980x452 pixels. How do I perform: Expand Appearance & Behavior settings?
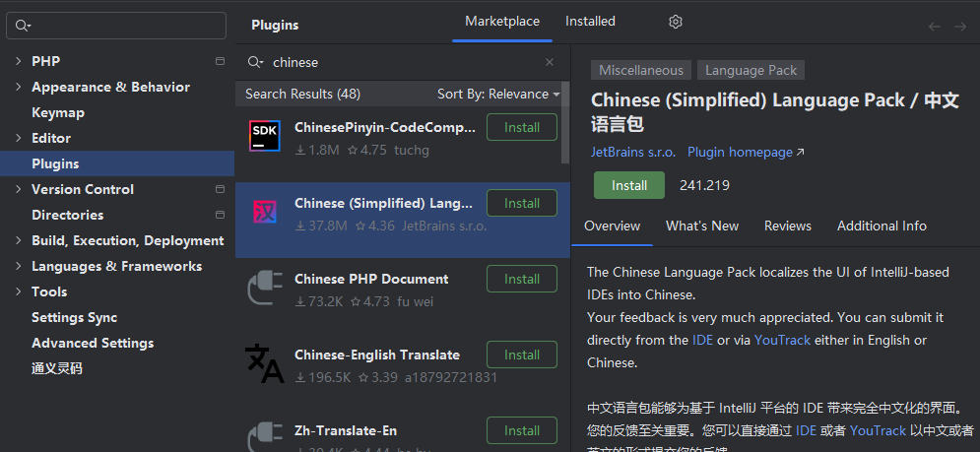tap(18, 87)
